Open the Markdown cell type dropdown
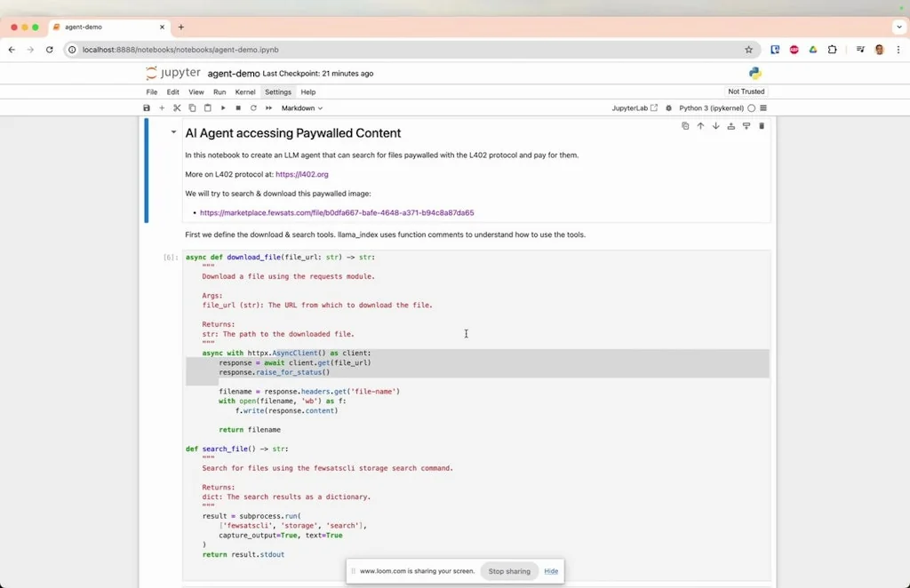The image size is (910, 588). (300, 107)
